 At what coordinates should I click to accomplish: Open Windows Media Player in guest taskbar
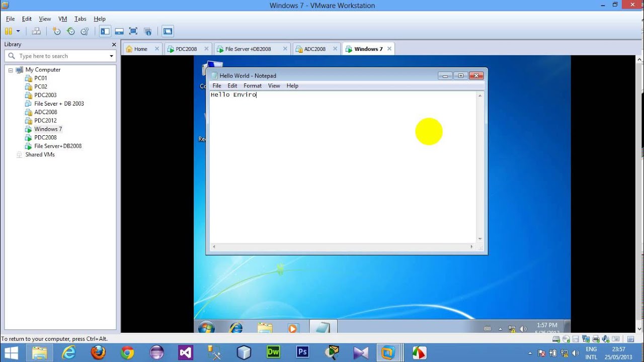(293, 328)
